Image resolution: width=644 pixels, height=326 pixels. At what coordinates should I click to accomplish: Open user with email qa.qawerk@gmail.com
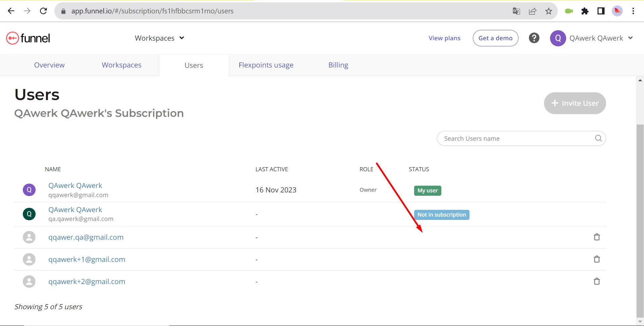75,210
